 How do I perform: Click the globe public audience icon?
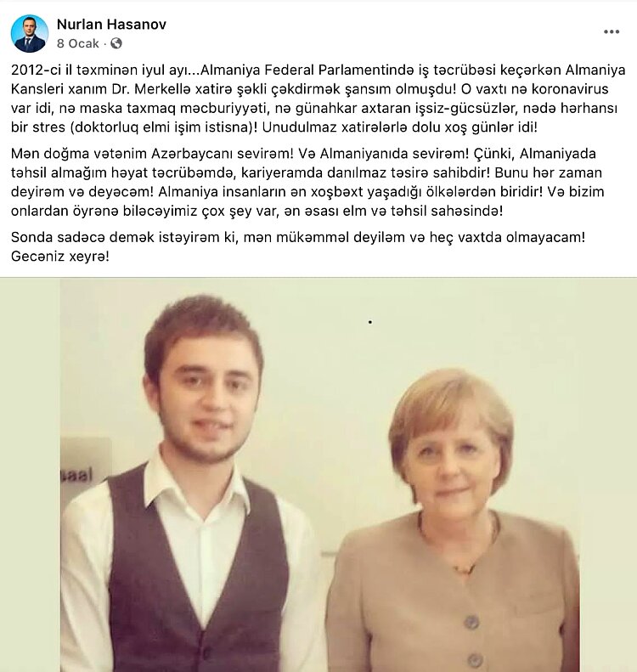point(116,43)
